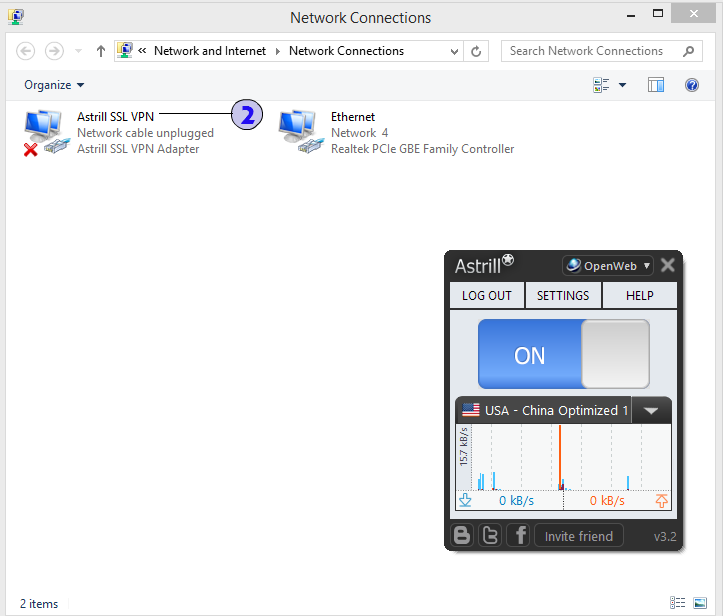
Task: Go back with the Back arrow button
Action: (26, 51)
